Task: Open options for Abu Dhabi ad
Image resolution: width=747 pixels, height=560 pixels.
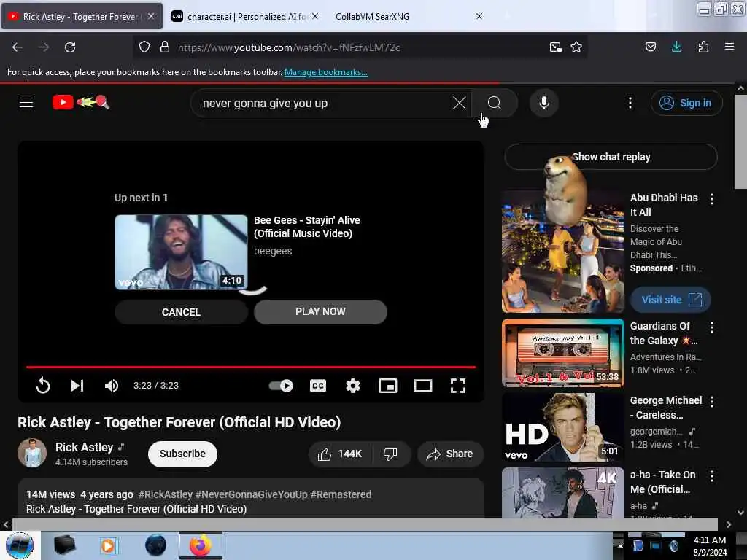Action: point(711,199)
